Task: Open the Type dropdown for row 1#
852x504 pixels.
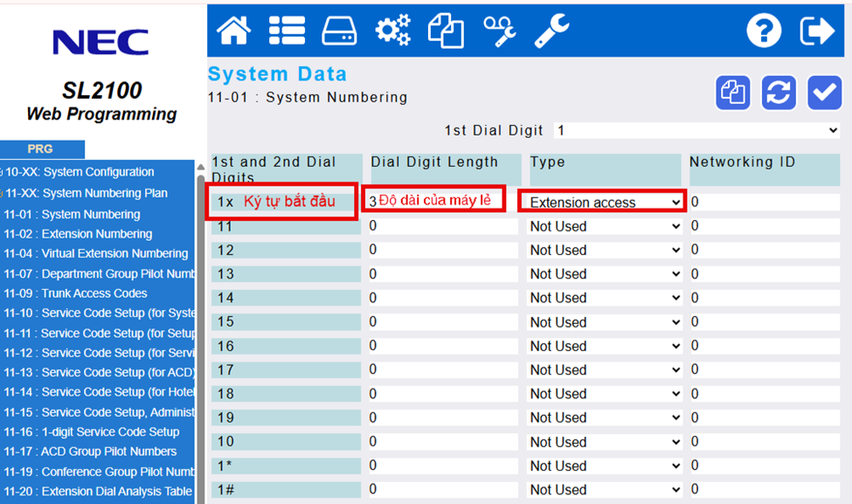Action: pyautogui.click(x=604, y=490)
